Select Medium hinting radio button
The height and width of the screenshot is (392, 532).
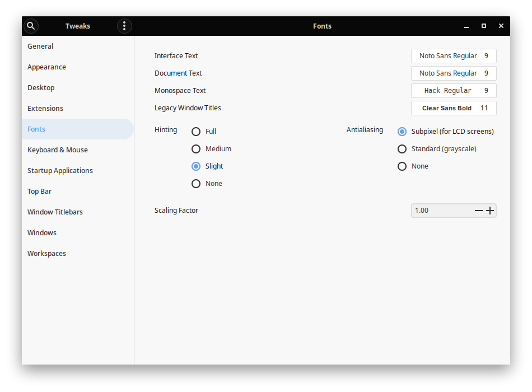196,149
